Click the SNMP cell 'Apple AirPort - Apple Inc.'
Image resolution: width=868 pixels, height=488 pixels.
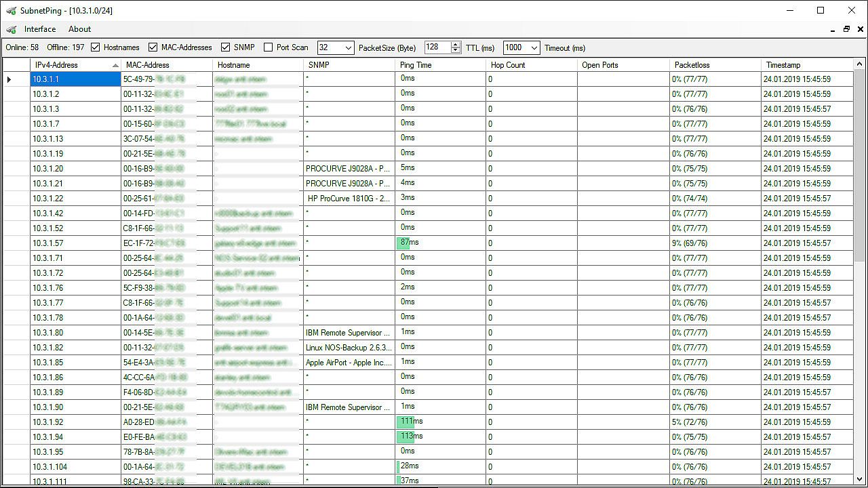349,363
